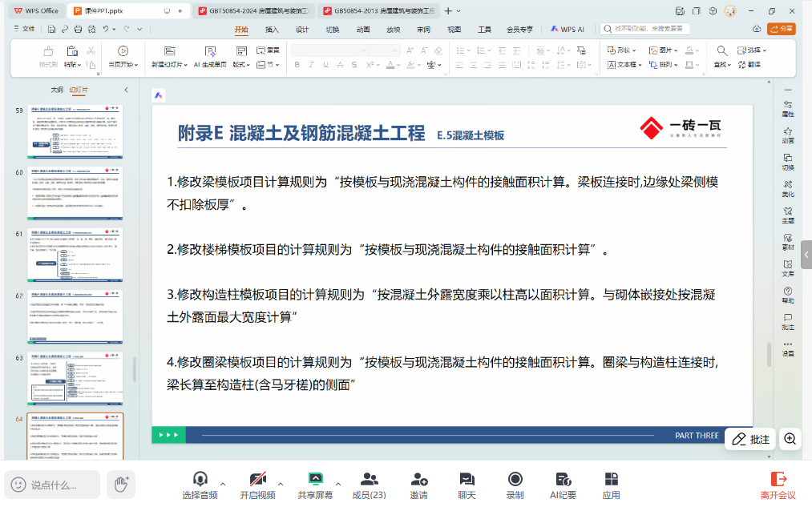Click the 美化 (Beautify) sidebar icon

pos(788,187)
